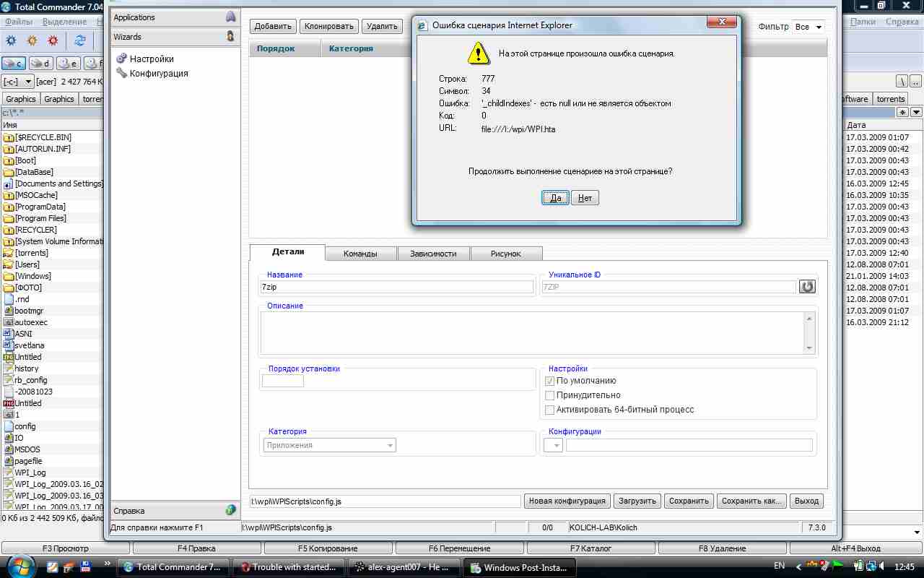Click the refresh arrows icon in Total Commander toolbar

click(x=80, y=40)
